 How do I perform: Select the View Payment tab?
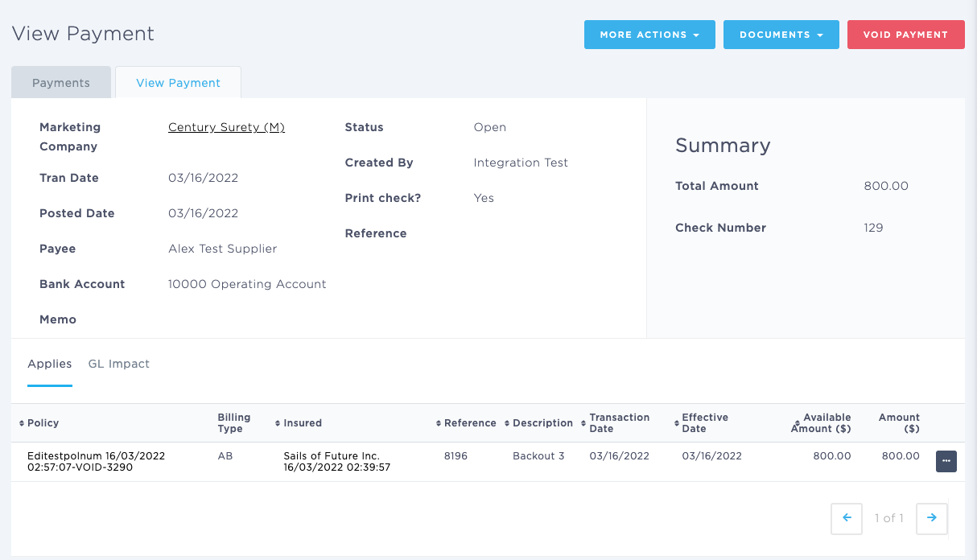pos(178,83)
